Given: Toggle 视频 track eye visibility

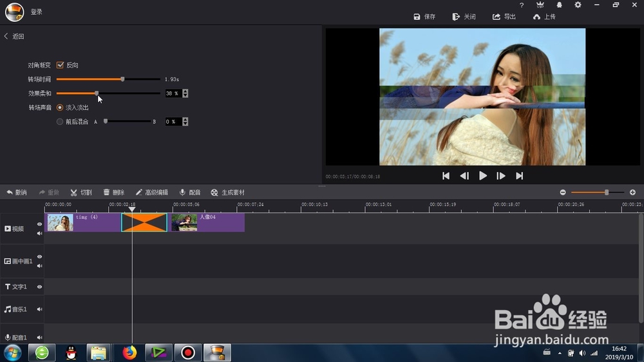Looking at the screenshot, I should pos(39,224).
